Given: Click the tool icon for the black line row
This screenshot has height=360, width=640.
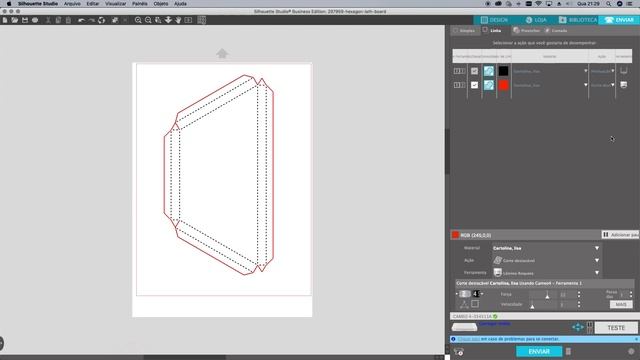Looking at the screenshot, I should (x=624, y=71).
